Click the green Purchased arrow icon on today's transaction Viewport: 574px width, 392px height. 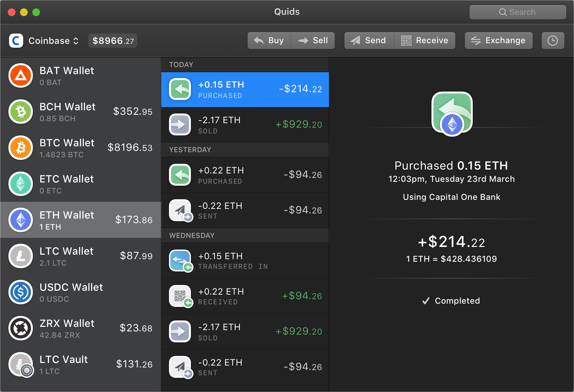pyautogui.click(x=180, y=89)
